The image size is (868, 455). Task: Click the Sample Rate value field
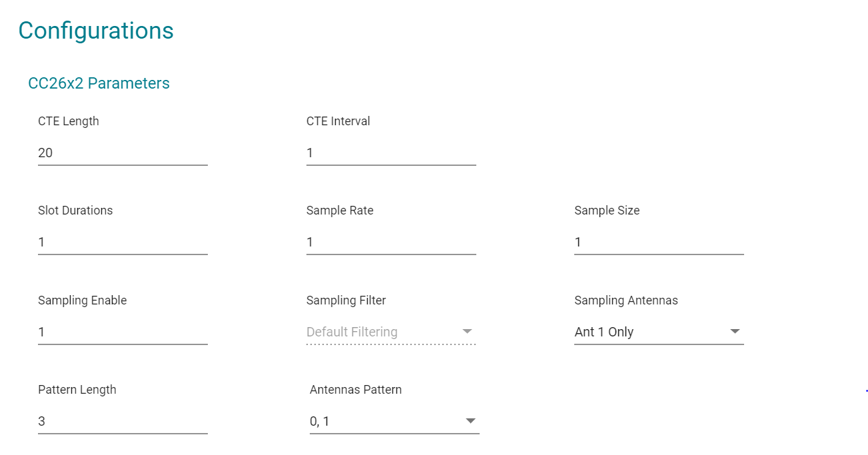[391, 242]
